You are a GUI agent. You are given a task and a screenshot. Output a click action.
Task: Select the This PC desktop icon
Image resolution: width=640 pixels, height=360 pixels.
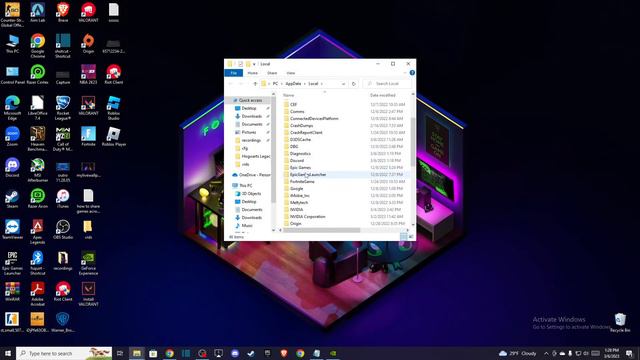12,44
